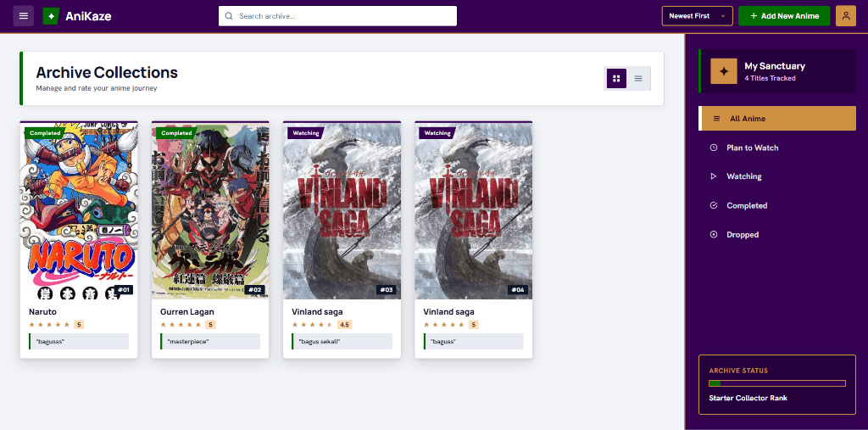Click the Add New Anime button

coord(784,16)
